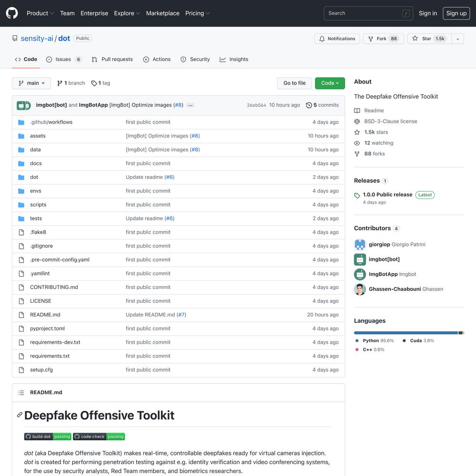Screen dimensions: 476x476
Task: Click the Go to file button
Action: click(295, 83)
